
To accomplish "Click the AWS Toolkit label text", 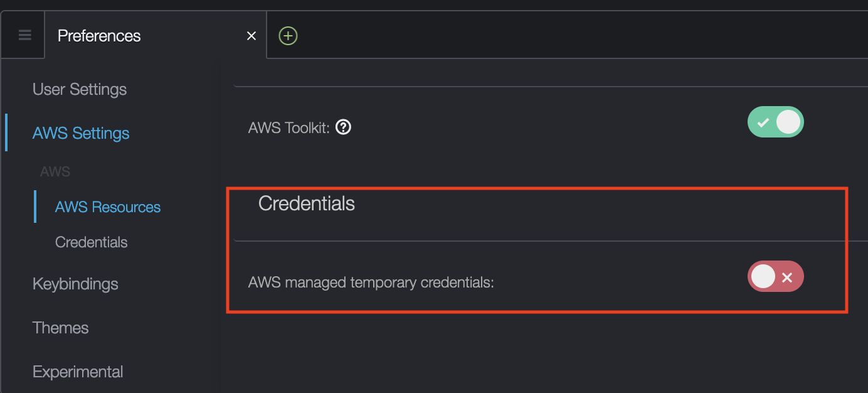I will click(289, 128).
